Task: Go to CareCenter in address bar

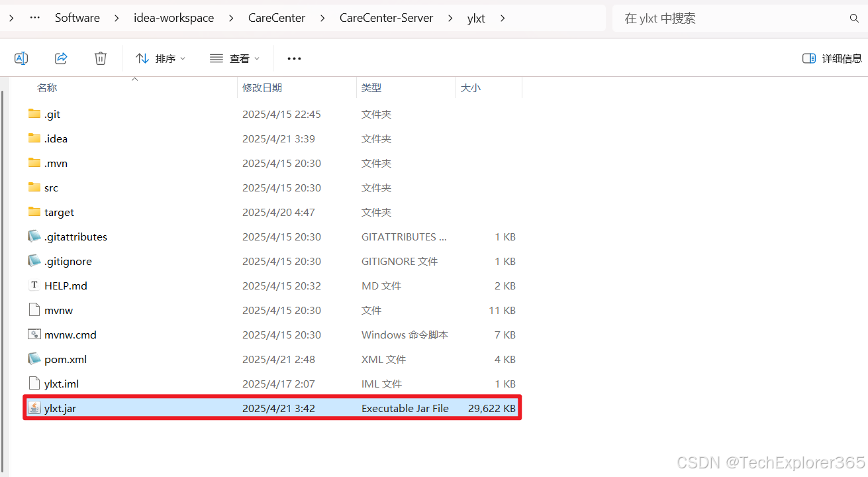Action: click(x=277, y=18)
